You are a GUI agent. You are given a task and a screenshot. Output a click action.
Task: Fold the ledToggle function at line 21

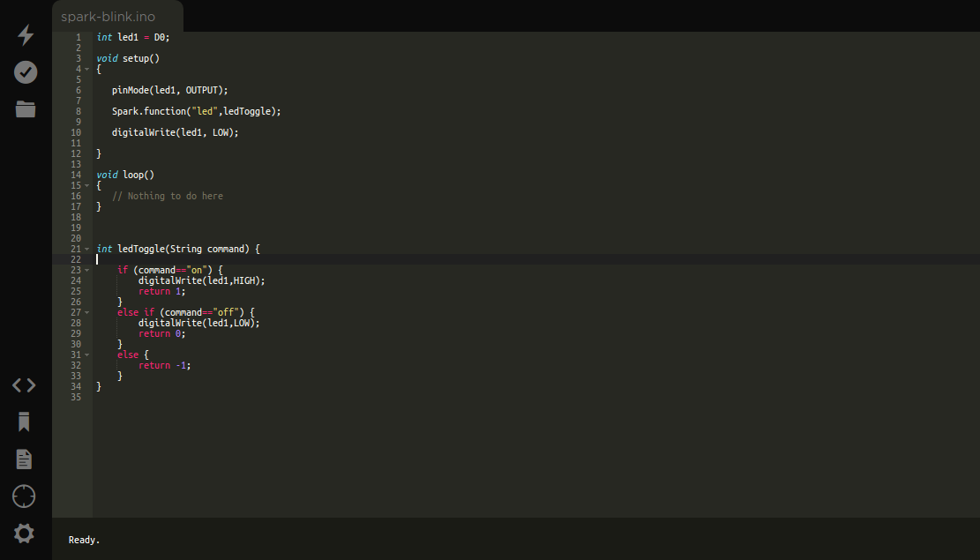pyautogui.click(x=86, y=249)
